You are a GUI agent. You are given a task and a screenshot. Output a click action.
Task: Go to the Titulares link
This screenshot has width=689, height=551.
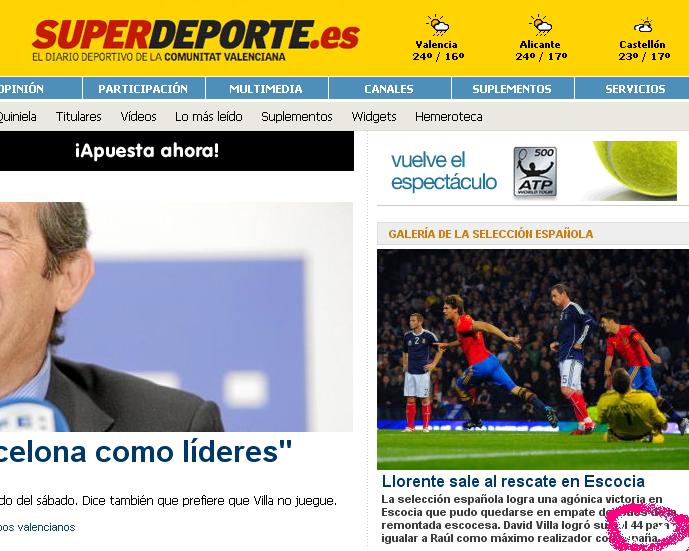[79, 116]
